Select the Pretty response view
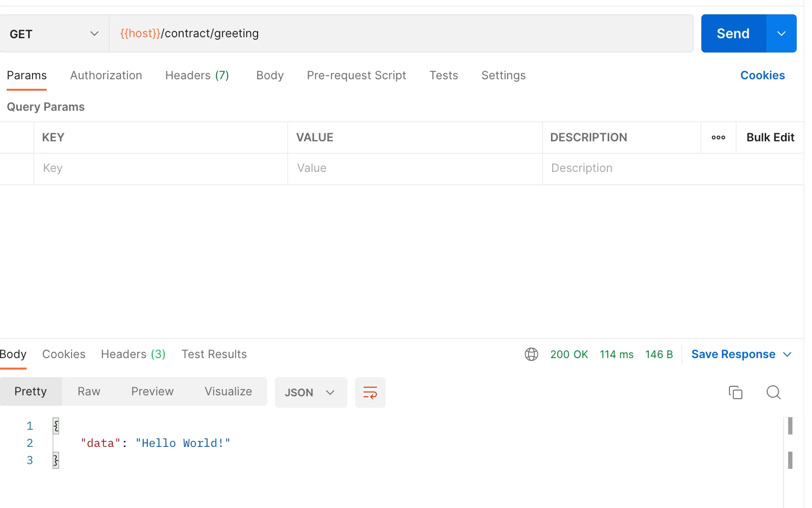 point(31,392)
